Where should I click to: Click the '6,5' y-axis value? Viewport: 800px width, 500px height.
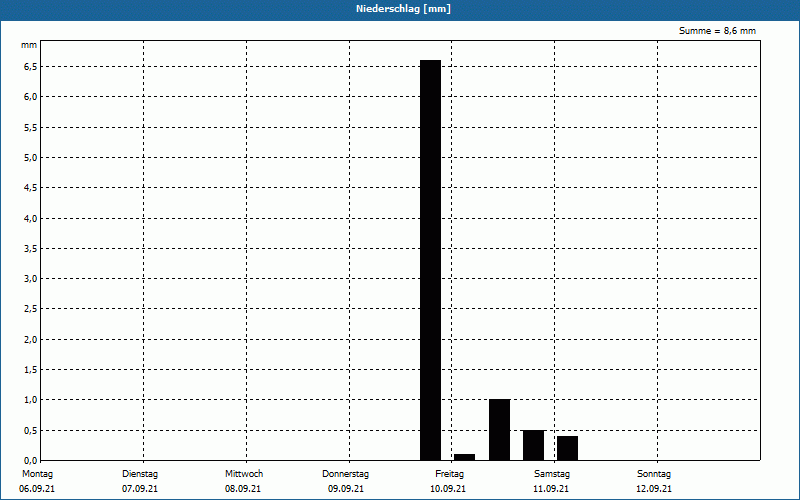coord(30,67)
